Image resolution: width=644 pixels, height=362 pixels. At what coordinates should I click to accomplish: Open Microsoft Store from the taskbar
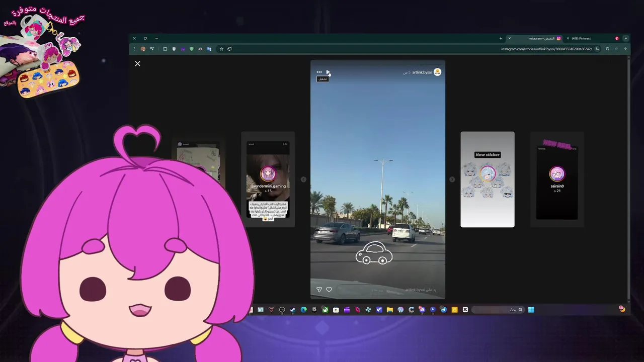click(336, 310)
